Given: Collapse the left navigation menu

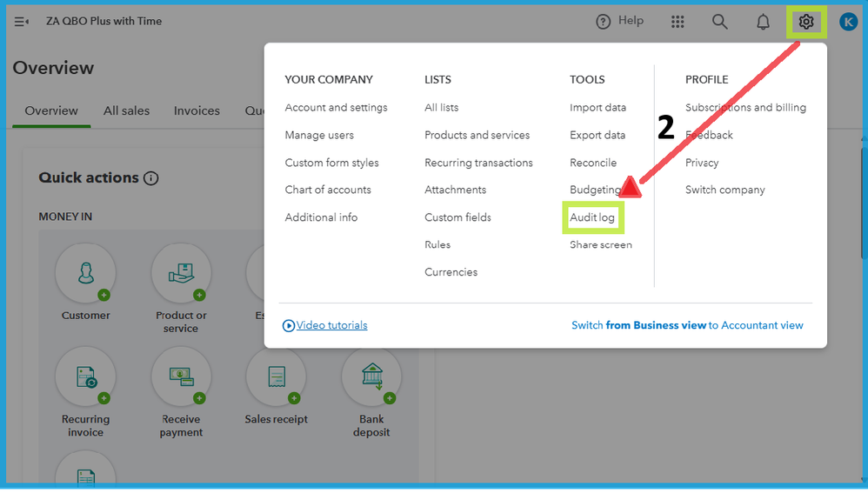Looking at the screenshot, I should (x=22, y=22).
